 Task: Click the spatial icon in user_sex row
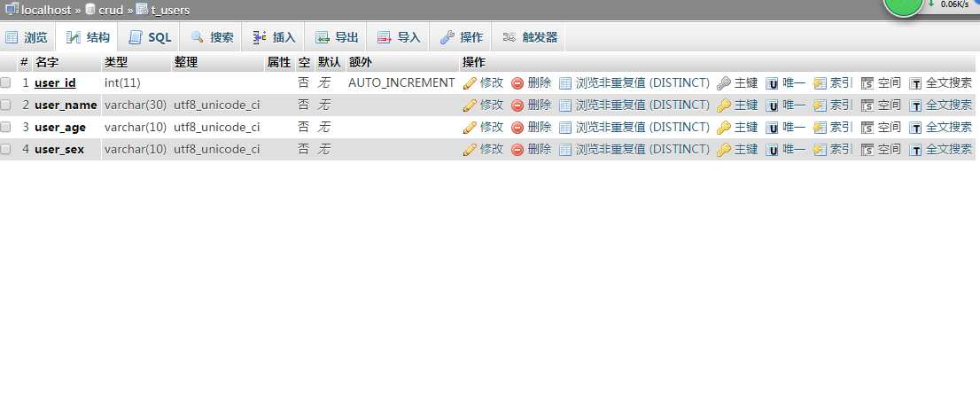867,150
